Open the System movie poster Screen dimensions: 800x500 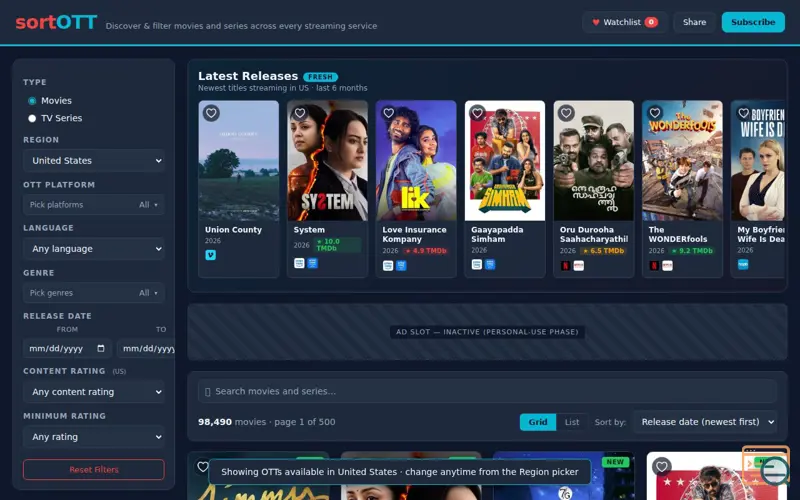coord(328,161)
